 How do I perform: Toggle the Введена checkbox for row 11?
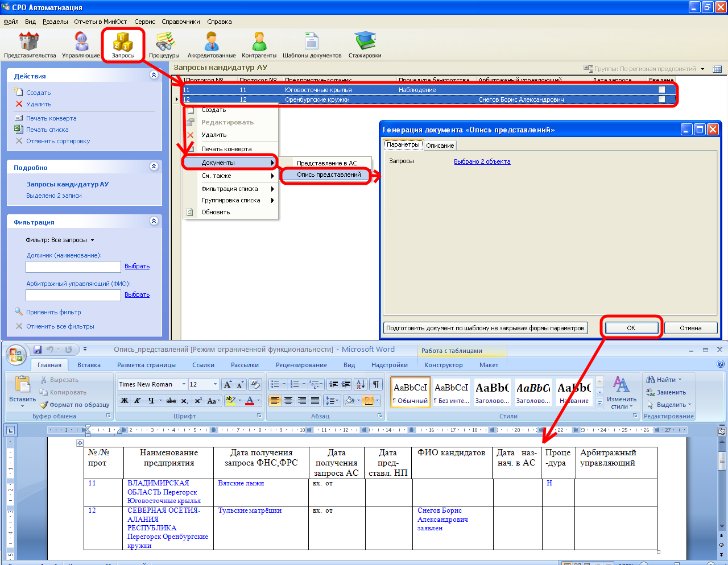[x=661, y=90]
